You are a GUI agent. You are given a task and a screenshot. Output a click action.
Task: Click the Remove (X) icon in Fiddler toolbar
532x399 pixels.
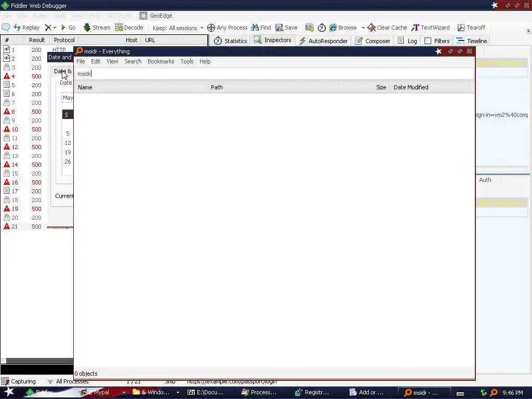[48, 28]
